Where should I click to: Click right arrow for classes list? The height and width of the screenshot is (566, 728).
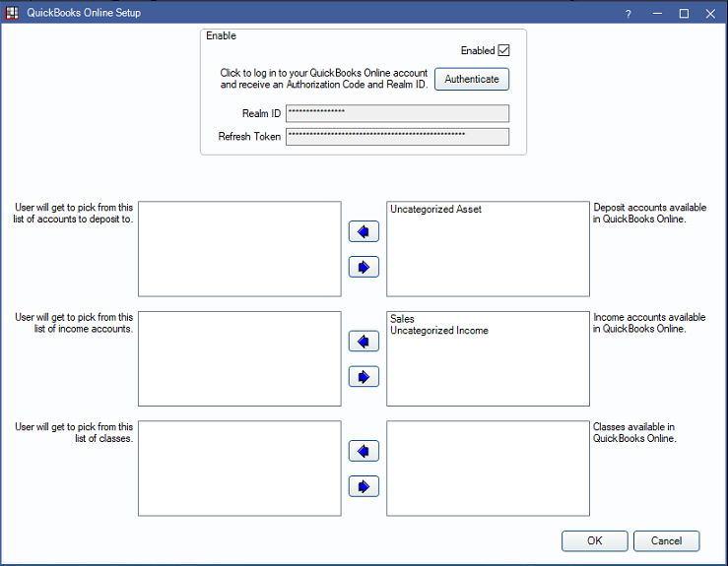[364, 485]
